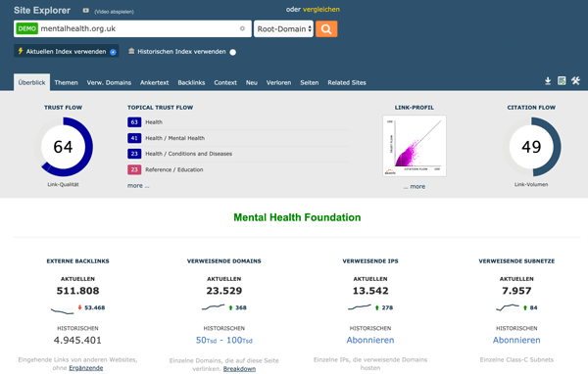Click the Citation Flow 49 gauge
Screen dimensions: 588x374
[531, 147]
